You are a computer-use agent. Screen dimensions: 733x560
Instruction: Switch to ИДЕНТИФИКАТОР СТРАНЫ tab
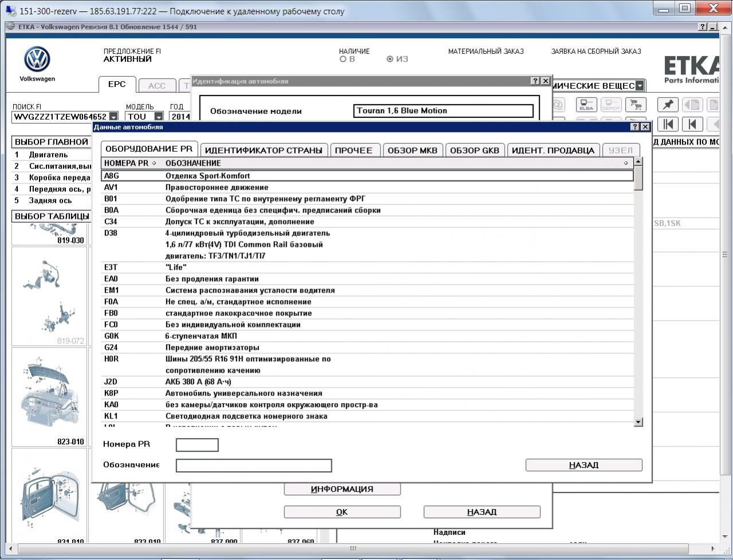click(x=264, y=151)
